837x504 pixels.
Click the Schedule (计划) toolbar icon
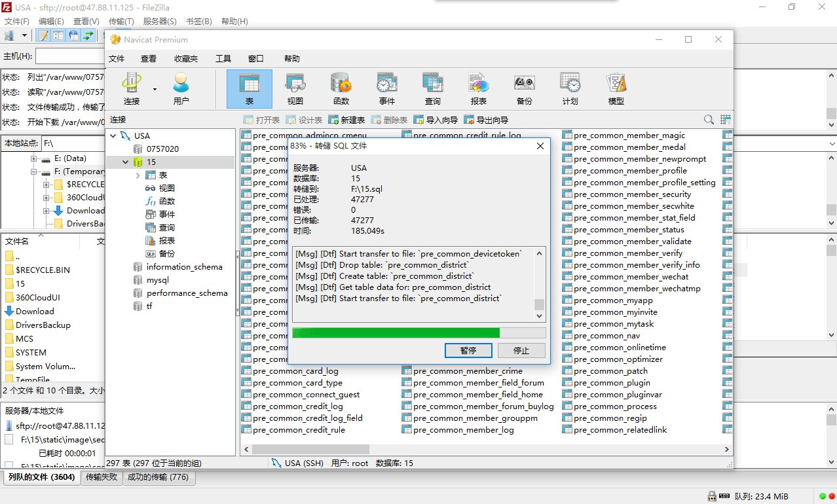tap(570, 89)
